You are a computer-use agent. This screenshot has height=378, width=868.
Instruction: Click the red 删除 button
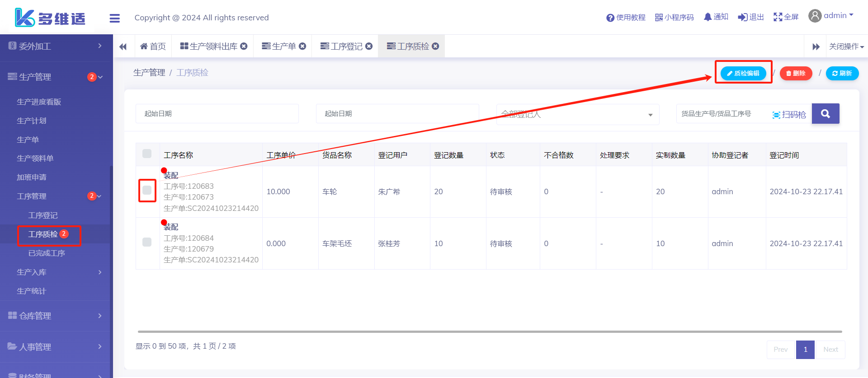pos(796,73)
